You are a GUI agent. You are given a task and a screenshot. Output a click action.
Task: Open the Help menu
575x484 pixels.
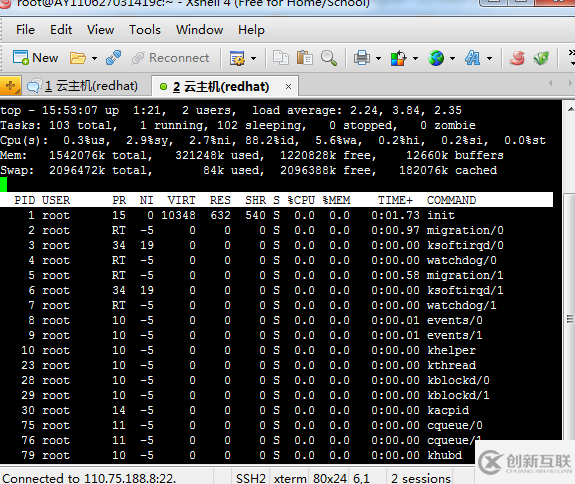coord(251,30)
